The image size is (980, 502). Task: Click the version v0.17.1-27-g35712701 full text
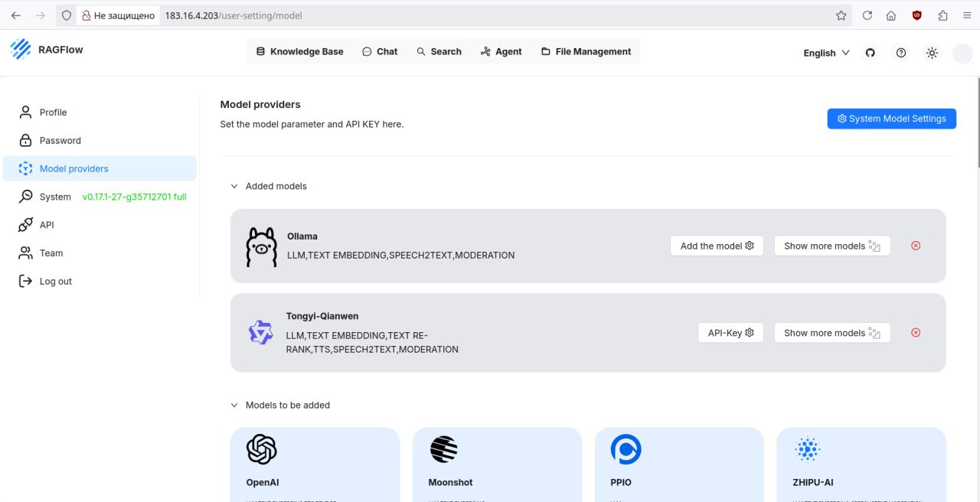135,197
